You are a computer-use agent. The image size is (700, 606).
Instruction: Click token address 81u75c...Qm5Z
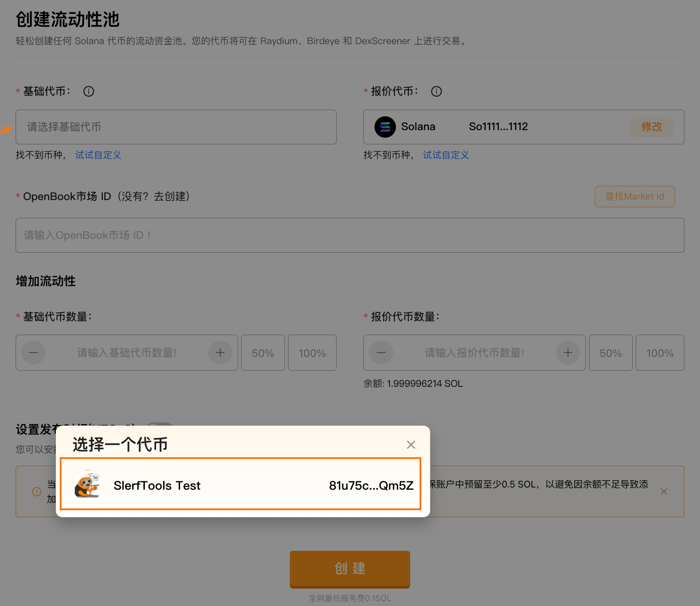coord(371,486)
